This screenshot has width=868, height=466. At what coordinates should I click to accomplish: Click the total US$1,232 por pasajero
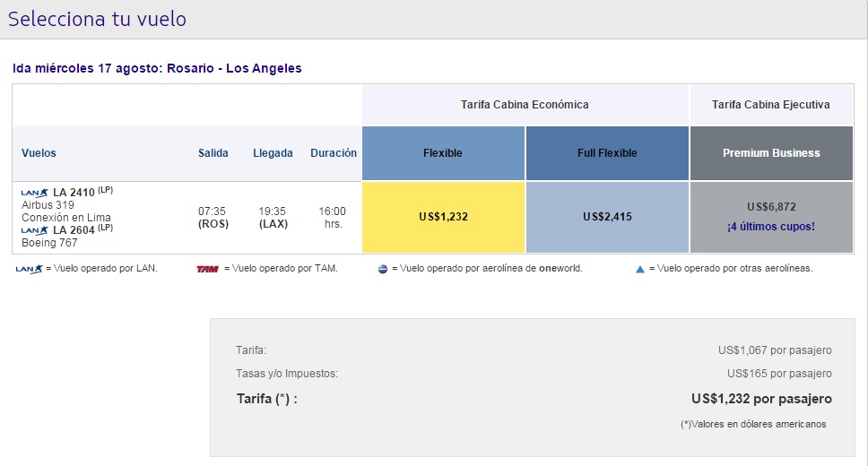(x=761, y=399)
